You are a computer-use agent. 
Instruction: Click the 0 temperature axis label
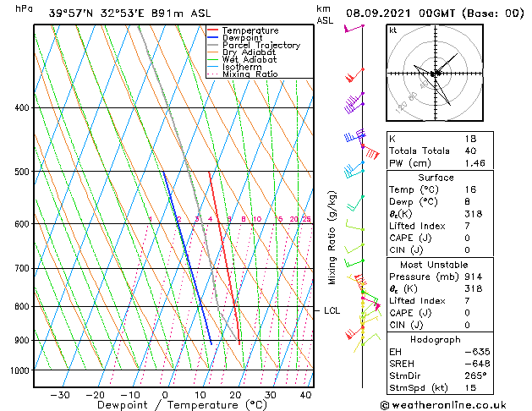click(x=165, y=395)
